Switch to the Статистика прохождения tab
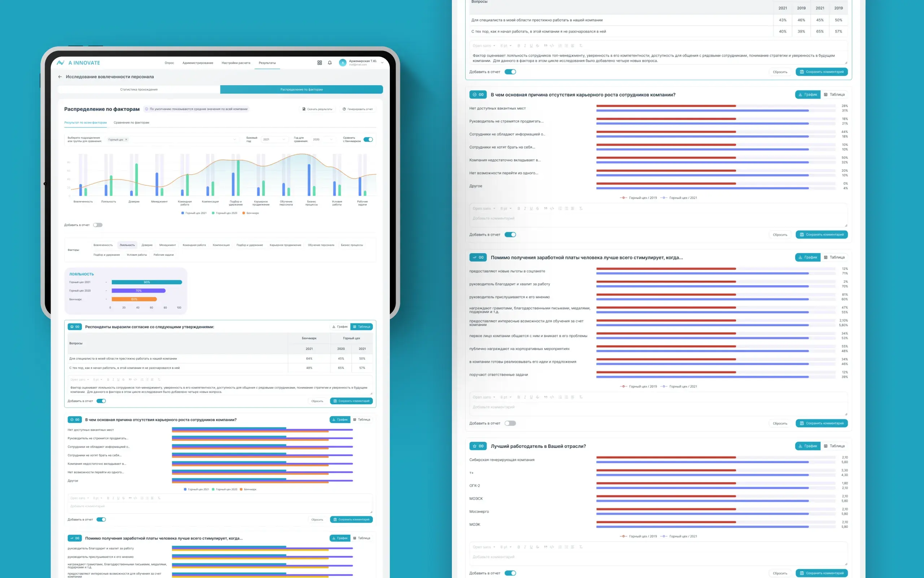 point(139,90)
